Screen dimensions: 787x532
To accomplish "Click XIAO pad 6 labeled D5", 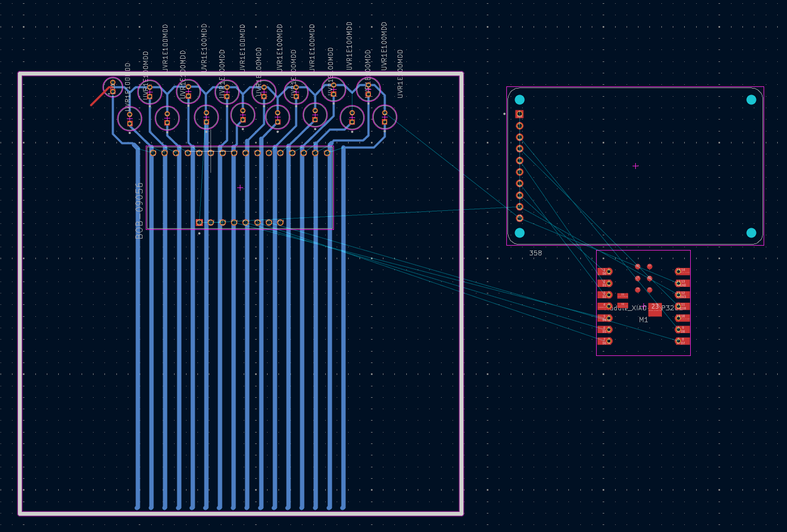I will (605, 329).
